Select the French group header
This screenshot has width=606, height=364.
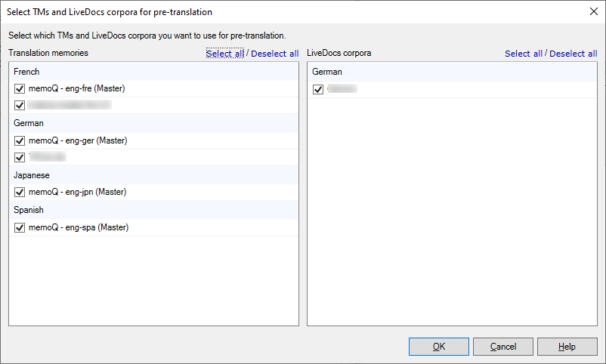tap(26, 72)
